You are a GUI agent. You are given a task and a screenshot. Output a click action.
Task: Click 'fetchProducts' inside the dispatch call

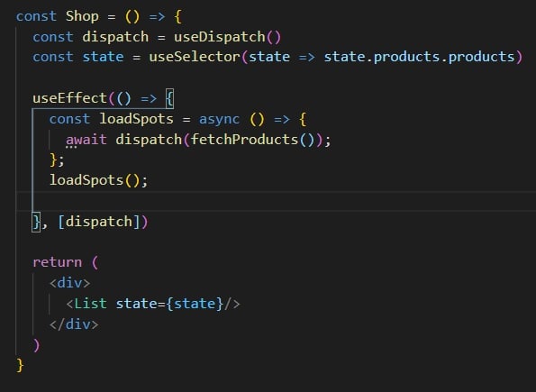pos(244,140)
